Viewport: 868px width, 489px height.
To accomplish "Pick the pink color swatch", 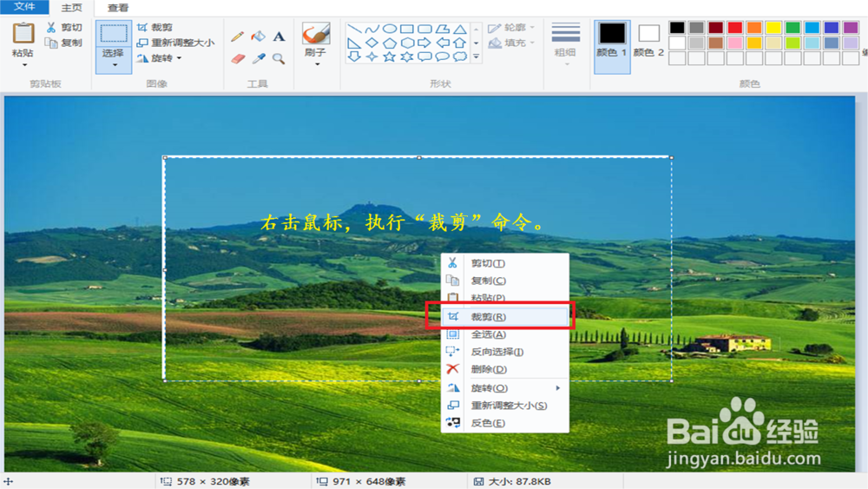I will pyautogui.click(x=735, y=43).
